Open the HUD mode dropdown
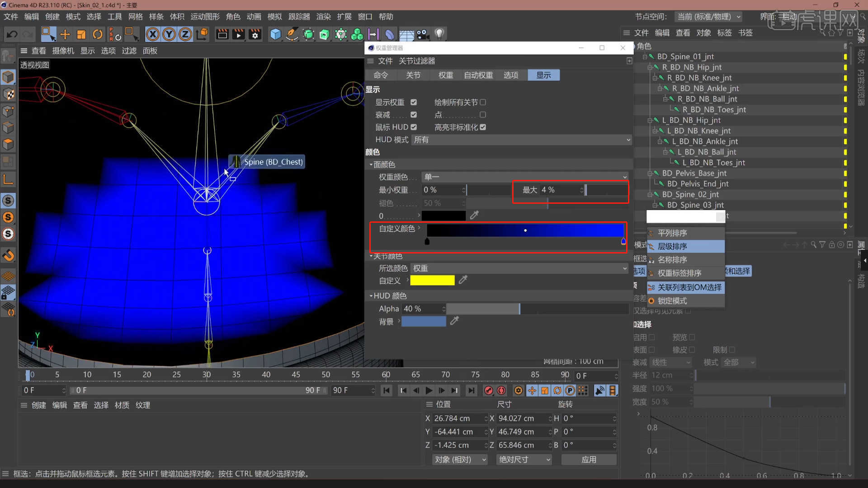This screenshot has height=488, width=868. [x=522, y=140]
